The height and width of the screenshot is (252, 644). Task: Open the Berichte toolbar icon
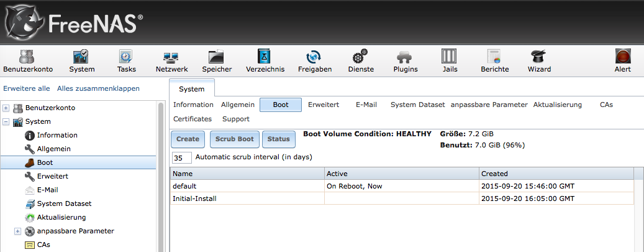coord(494,61)
